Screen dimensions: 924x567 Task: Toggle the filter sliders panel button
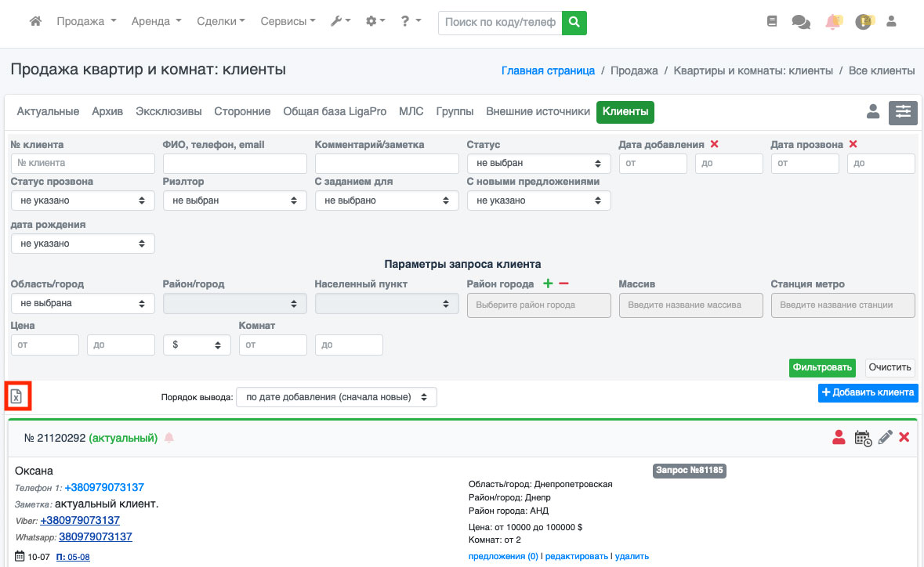[903, 112]
